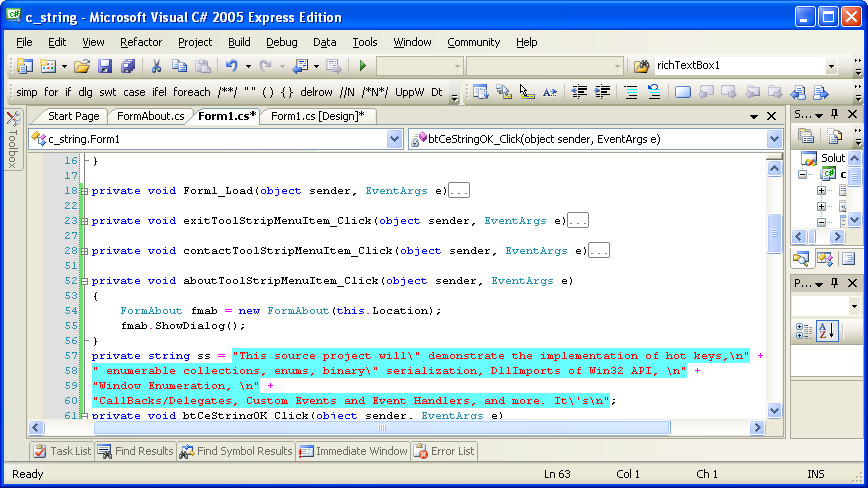The height and width of the screenshot is (488, 868).
Task: Pin the Properties panel
Action: (835, 283)
